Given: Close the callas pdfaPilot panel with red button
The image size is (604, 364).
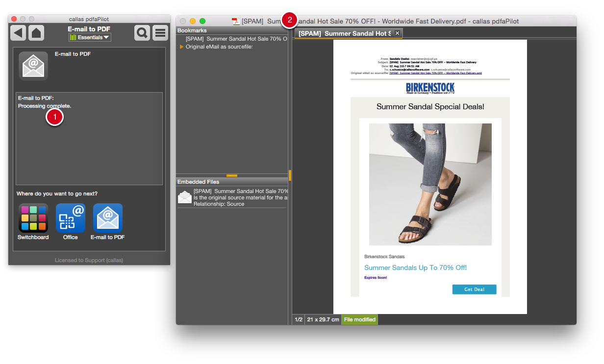Looking at the screenshot, I should pyautogui.click(x=14, y=19).
